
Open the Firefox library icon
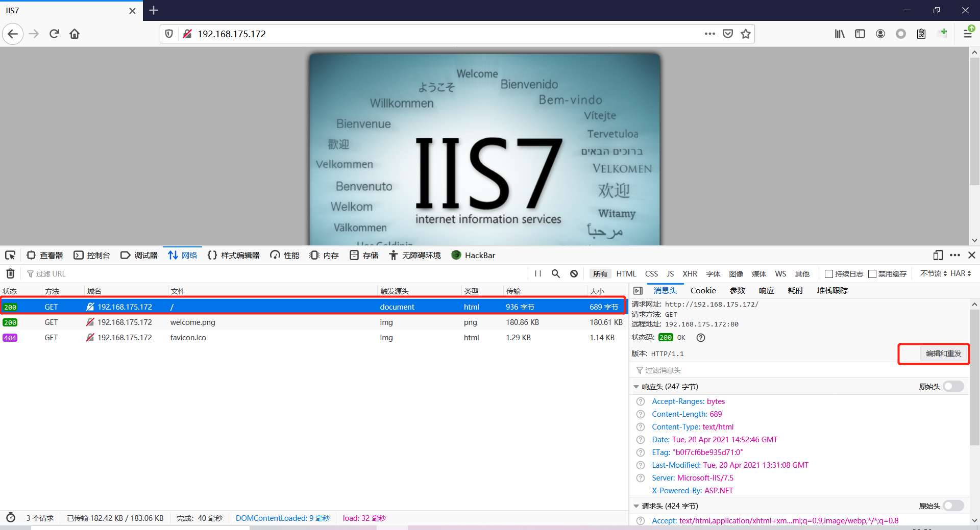(x=840, y=34)
